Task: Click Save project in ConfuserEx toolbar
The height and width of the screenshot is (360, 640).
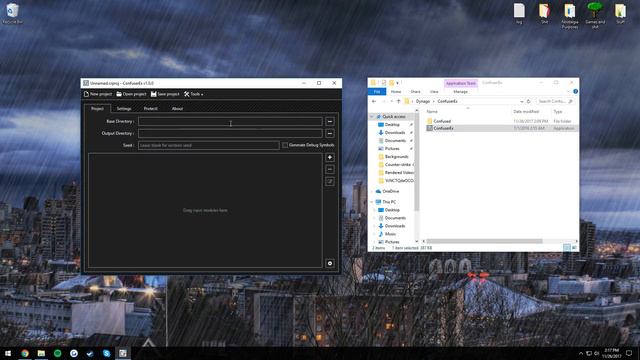Action: coord(165,94)
